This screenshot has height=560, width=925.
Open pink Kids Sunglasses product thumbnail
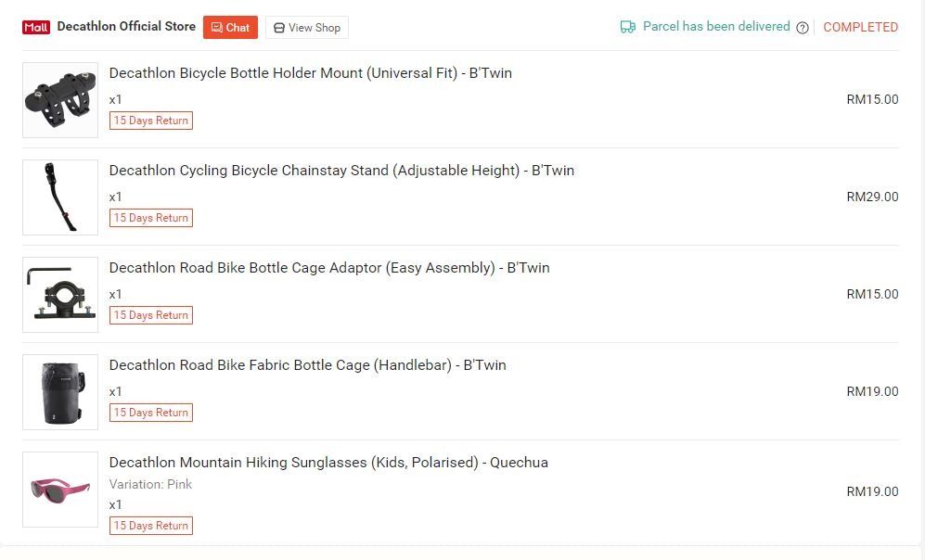[60, 490]
